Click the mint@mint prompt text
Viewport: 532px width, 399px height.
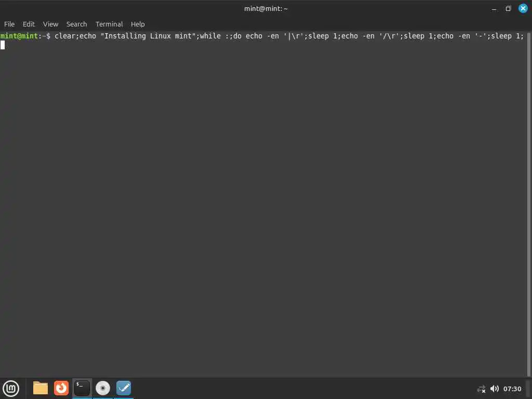19,36
